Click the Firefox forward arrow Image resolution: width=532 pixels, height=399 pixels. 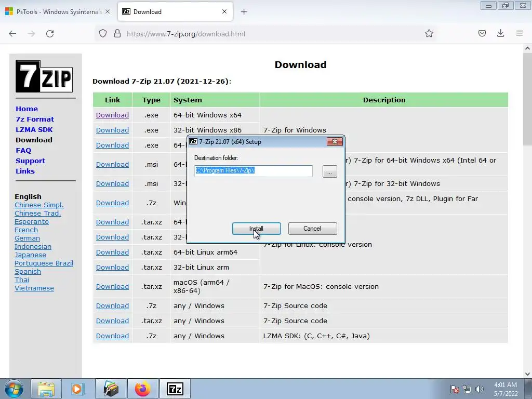pyautogui.click(x=31, y=34)
